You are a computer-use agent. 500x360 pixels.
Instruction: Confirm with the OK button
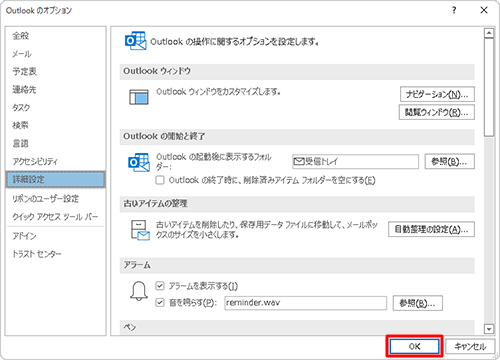414,347
